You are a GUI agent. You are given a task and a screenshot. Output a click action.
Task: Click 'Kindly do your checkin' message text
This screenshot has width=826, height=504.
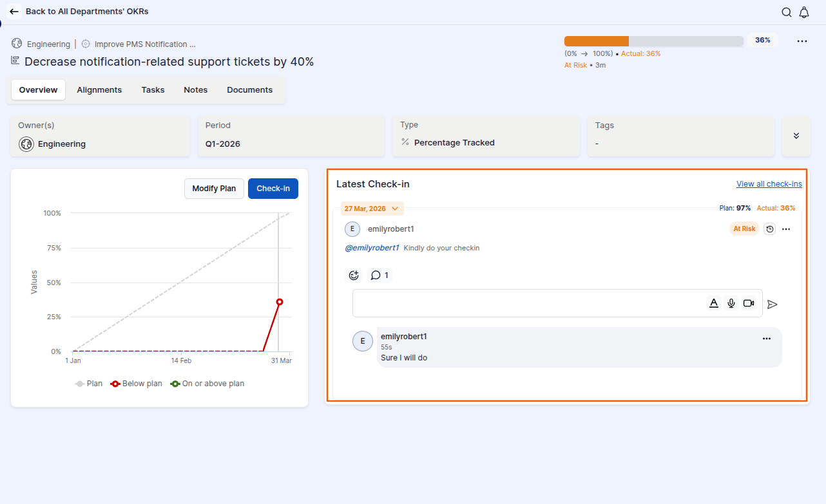click(x=442, y=248)
